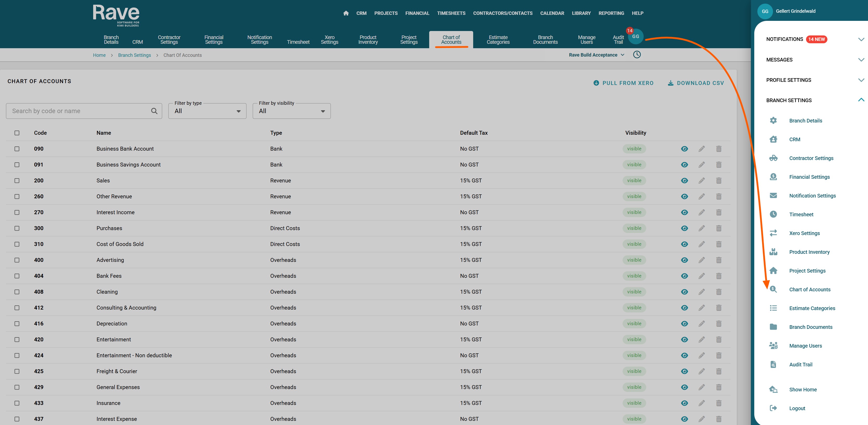The height and width of the screenshot is (425, 868).
Task: Check the select-all checkbox in table header
Action: [x=17, y=133]
